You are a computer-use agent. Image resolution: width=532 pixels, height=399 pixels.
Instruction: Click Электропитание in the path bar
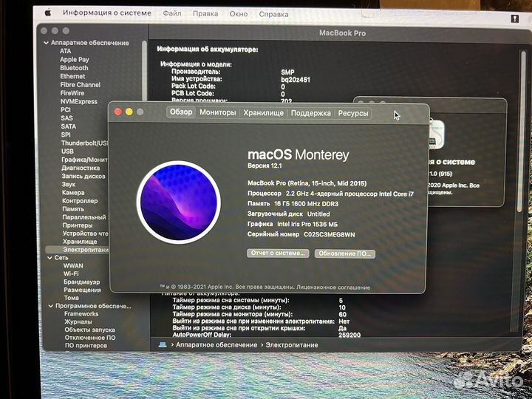(292, 345)
